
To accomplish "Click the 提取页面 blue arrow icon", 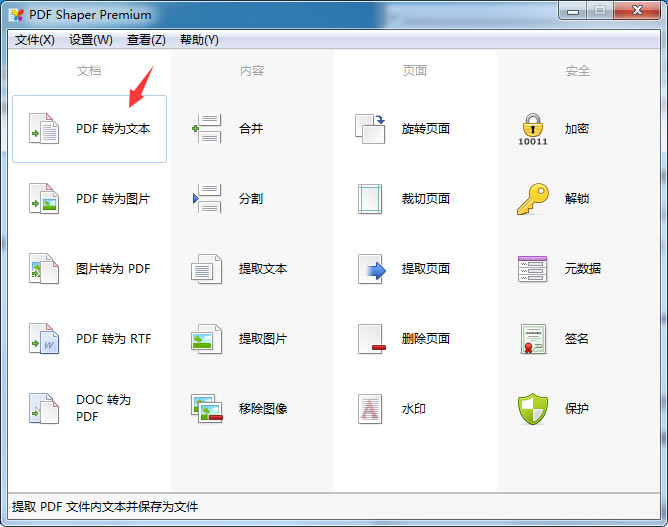I will (371, 269).
